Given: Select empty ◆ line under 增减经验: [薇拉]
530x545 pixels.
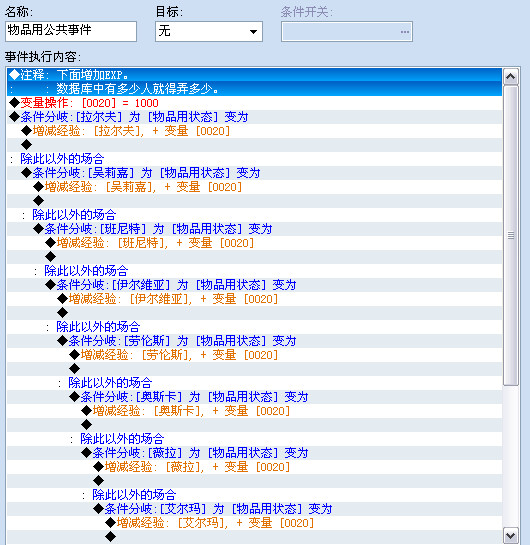Looking at the screenshot, I should (x=255, y=481).
